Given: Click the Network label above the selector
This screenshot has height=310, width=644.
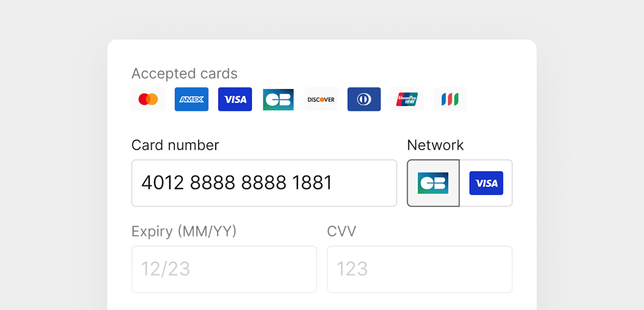Looking at the screenshot, I should click(x=435, y=145).
